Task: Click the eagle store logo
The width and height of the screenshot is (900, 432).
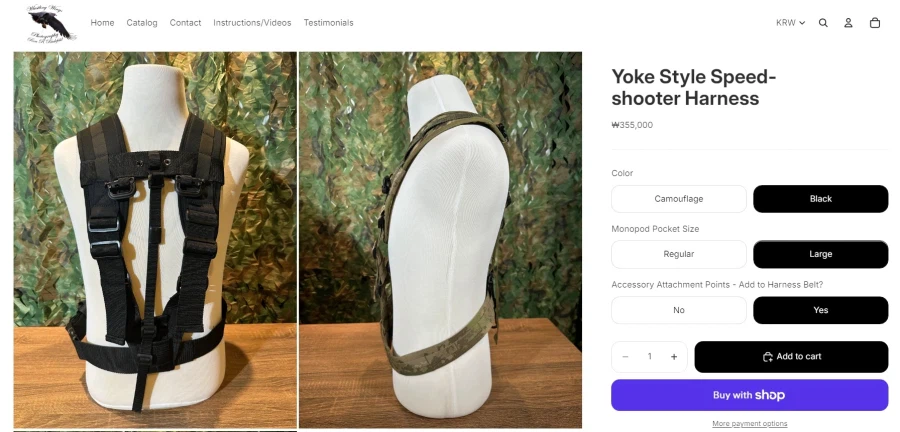Action: coord(48,22)
